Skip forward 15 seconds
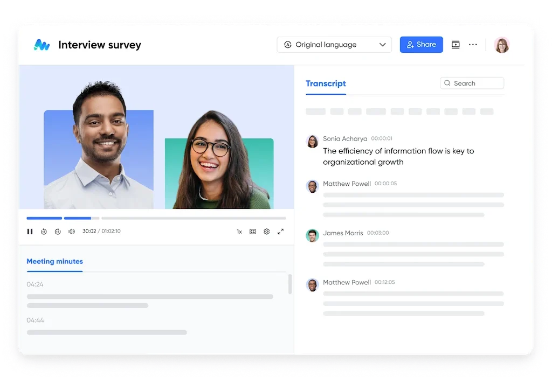 pyautogui.click(x=58, y=232)
